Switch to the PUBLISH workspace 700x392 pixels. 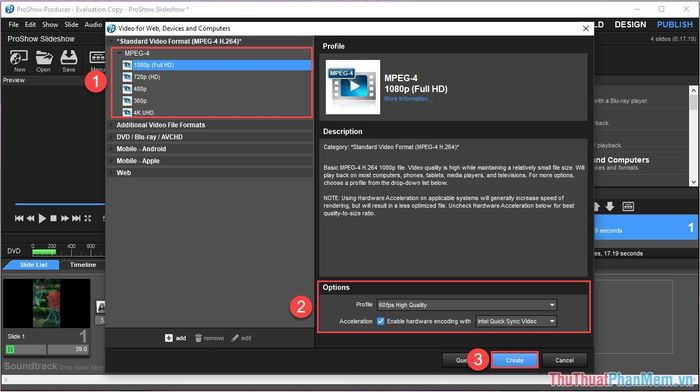(675, 25)
